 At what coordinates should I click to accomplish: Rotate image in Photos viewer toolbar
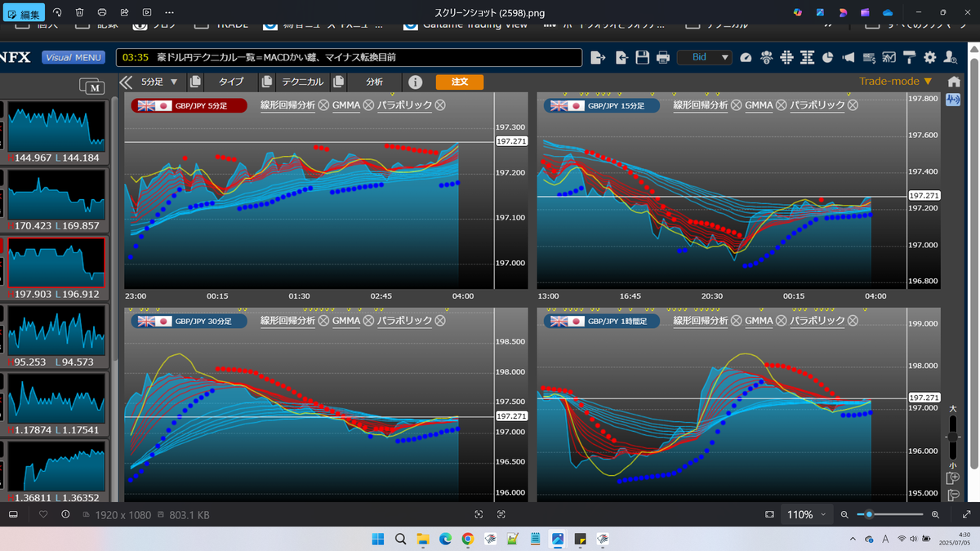click(x=57, y=13)
